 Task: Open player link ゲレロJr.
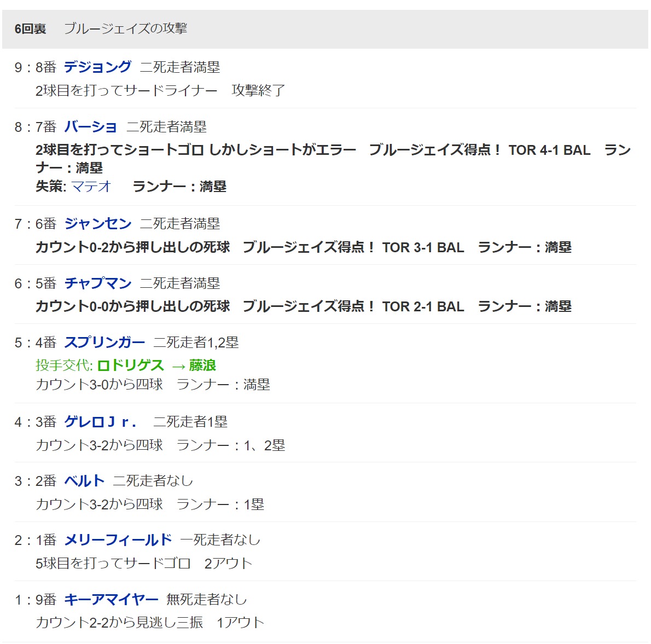[100, 422]
